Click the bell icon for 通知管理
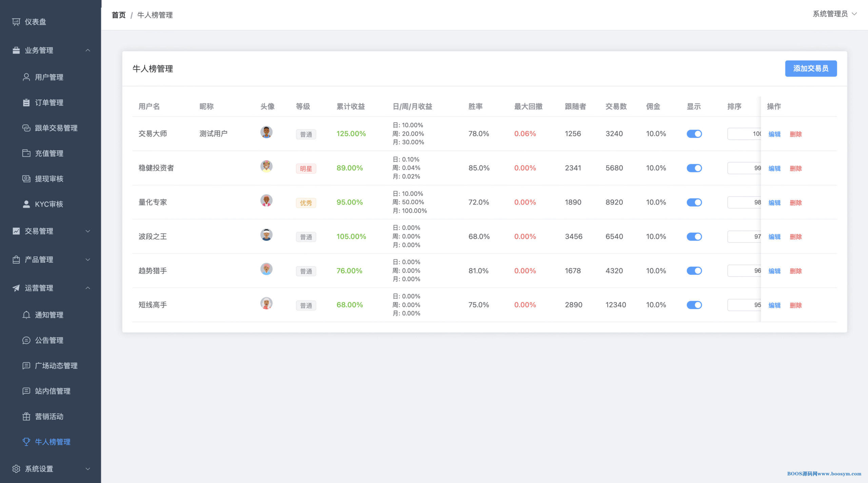 (26, 315)
